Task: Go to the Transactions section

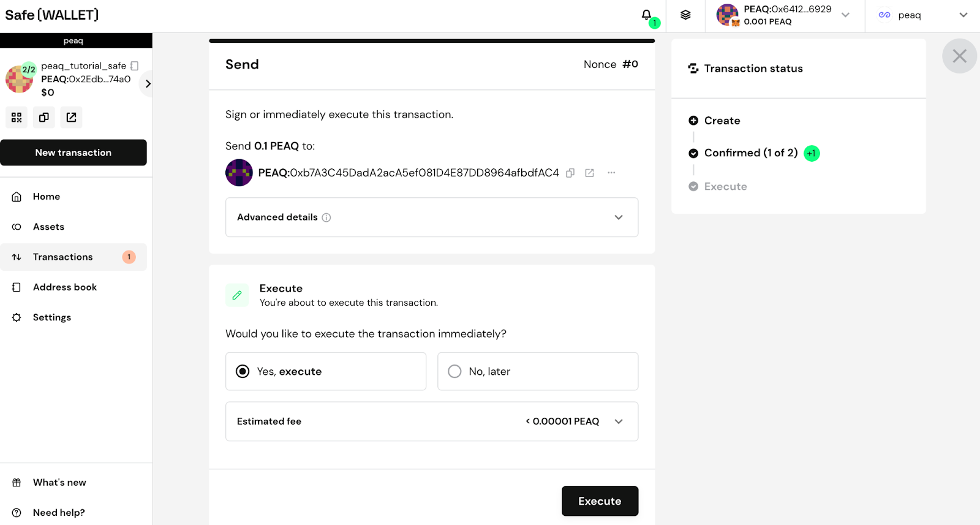Action: click(x=62, y=257)
